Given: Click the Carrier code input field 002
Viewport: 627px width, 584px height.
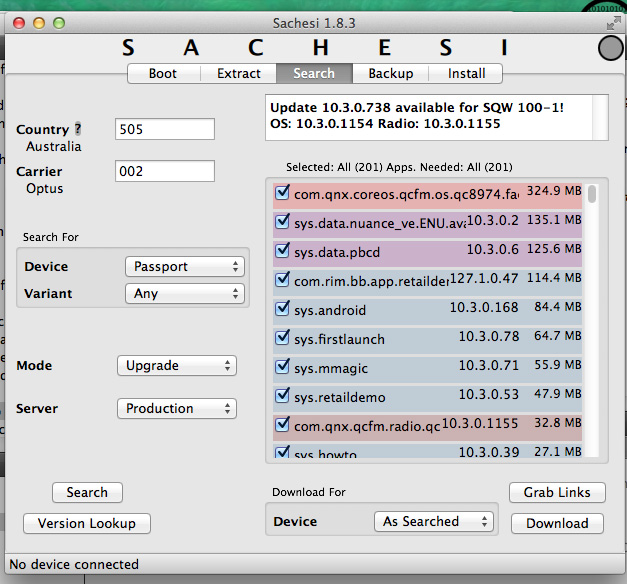Looking at the screenshot, I should coord(165,171).
